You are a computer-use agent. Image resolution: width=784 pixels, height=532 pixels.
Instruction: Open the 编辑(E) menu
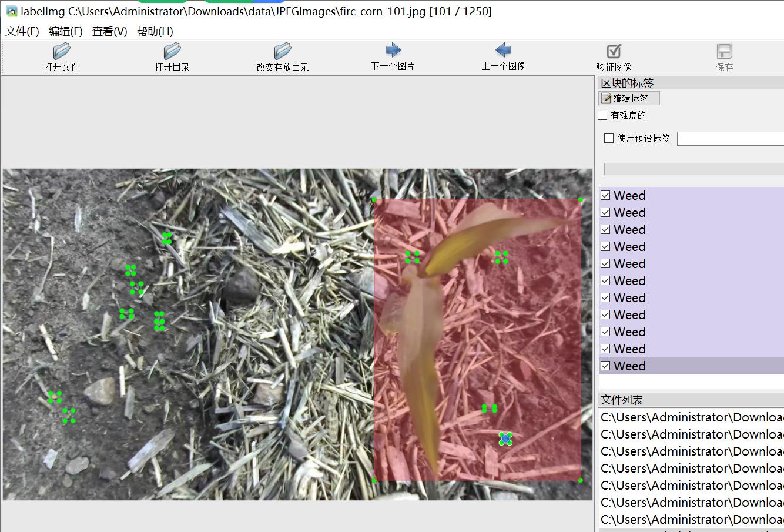(x=66, y=32)
